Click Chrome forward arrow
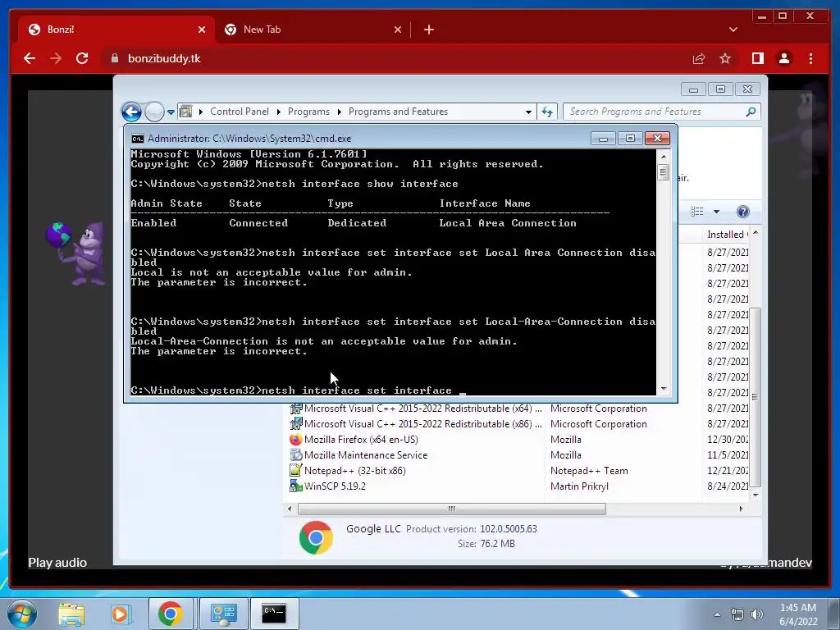Screen dimensions: 840x630 coord(56,58)
